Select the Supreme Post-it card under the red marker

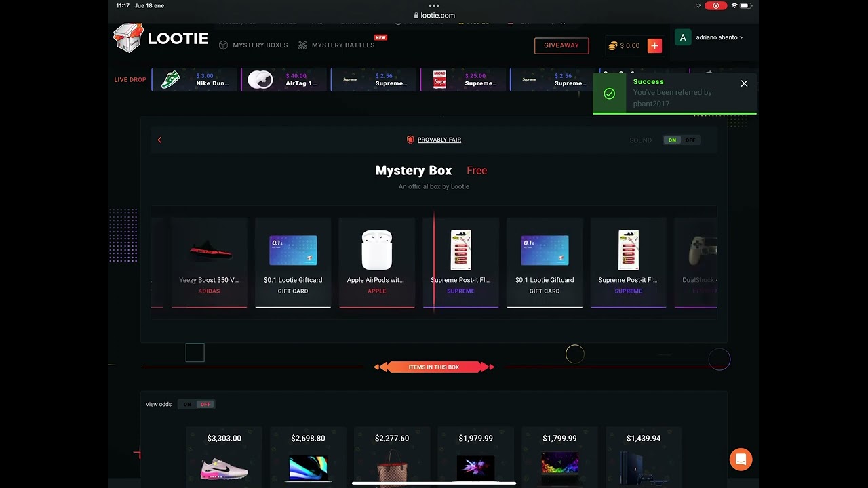[x=460, y=263]
